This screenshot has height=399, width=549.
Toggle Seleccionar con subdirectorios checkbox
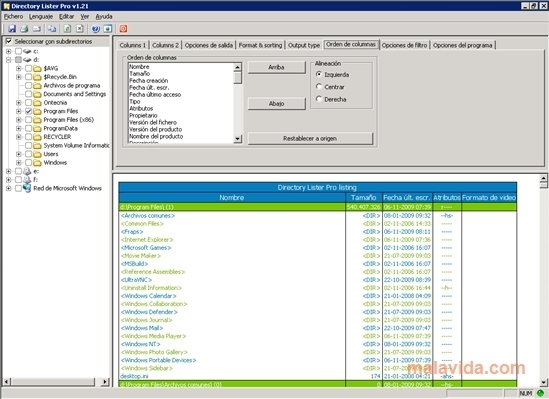[9, 41]
